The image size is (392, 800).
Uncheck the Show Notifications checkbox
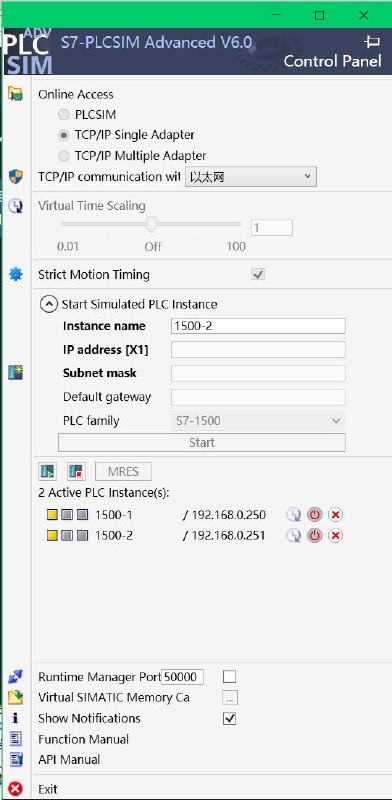point(230,718)
